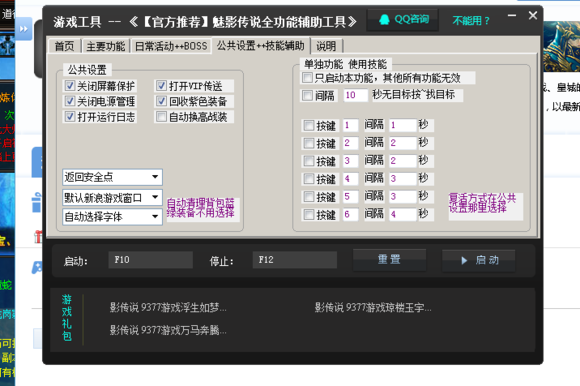Image resolution: width=580 pixels, height=386 pixels.
Task: Enable 按键 2 skill checkbox
Action: pos(308,143)
